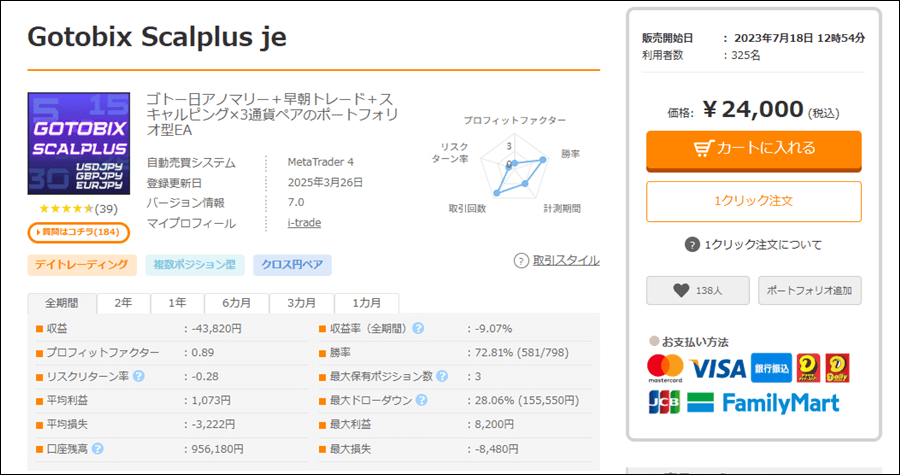Switch to the 1カ月 tab

coord(367,303)
